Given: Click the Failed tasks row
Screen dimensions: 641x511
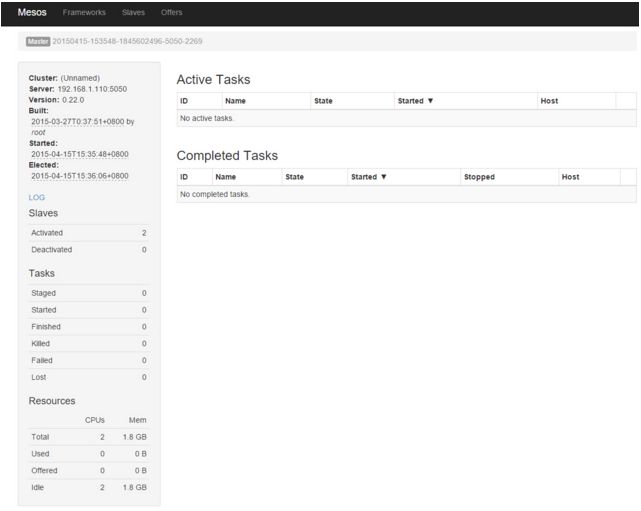Looking at the screenshot, I should tap(89, 360).
